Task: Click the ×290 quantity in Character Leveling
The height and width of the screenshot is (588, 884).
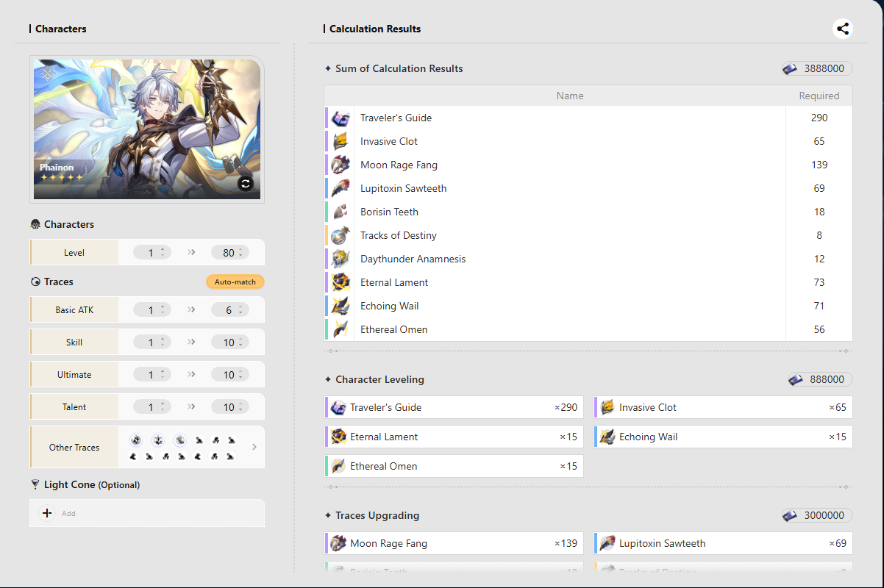Action: 566,407
